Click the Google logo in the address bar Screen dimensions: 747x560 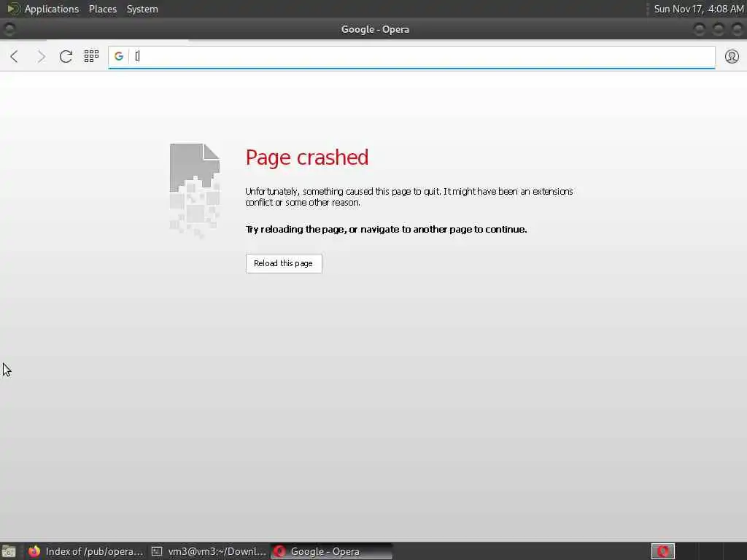(x=119, y=56)
